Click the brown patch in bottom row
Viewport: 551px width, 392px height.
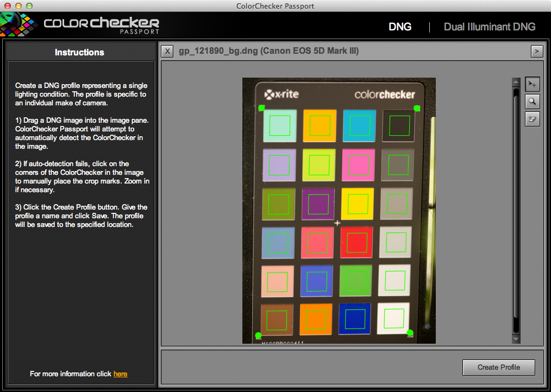(x=277, y=320)
